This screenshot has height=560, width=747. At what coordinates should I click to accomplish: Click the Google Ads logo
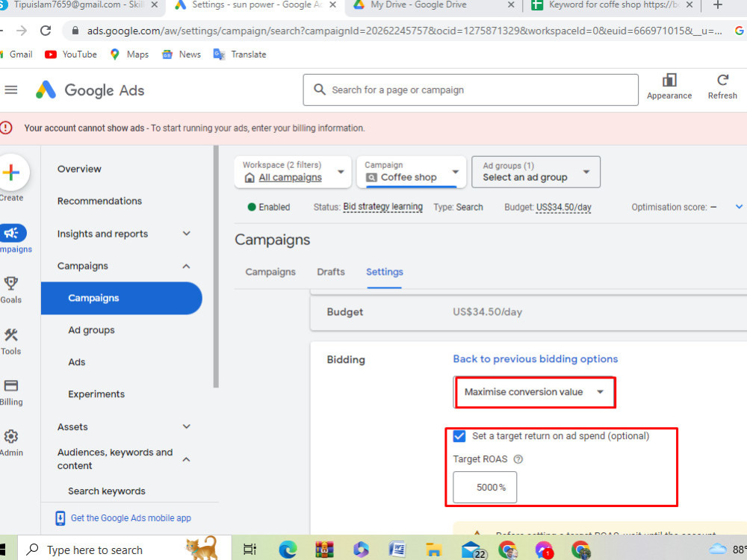tap(90, 90)
